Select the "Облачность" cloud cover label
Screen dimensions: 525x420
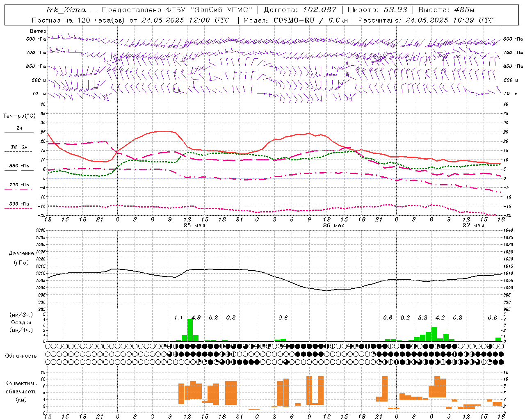coord(21,356)
